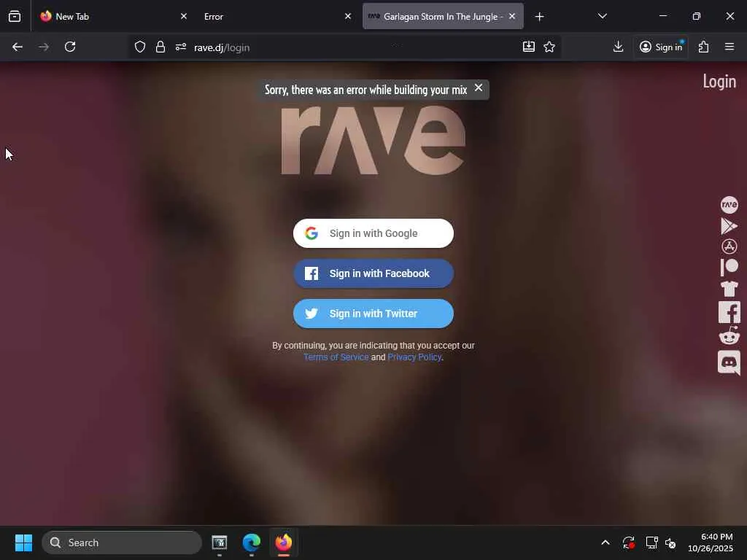Open the Rave website icon in sidebar
This screenshot has height=560, width=747.
coord(729,205)
